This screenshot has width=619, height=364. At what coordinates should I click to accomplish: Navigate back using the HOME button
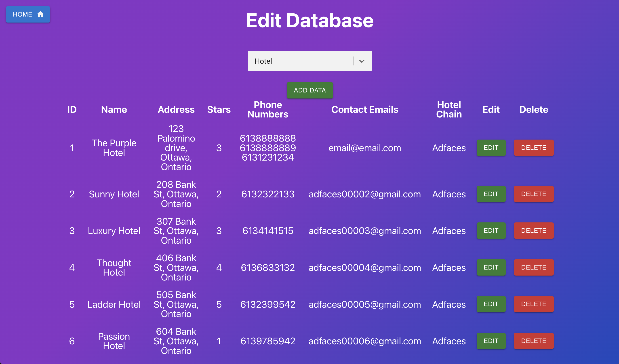[28, 14]
